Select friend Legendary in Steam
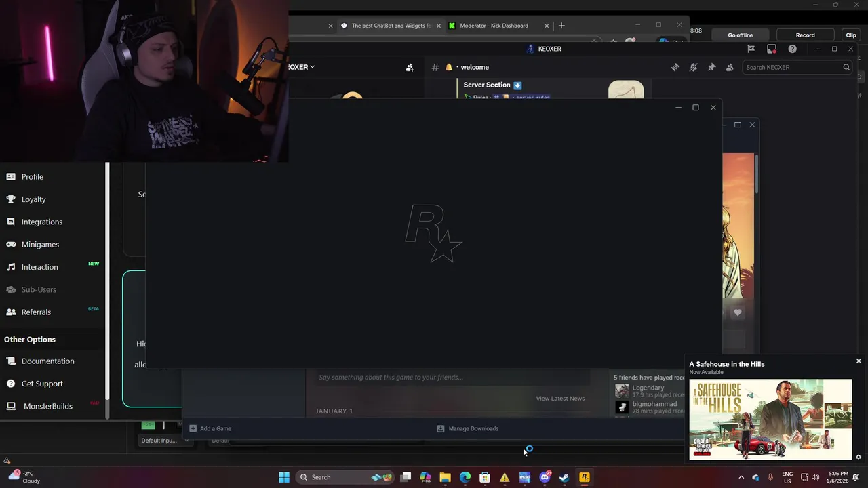This screenshot has height=488, width=868. pyautogui.click(x=648, y=388)
